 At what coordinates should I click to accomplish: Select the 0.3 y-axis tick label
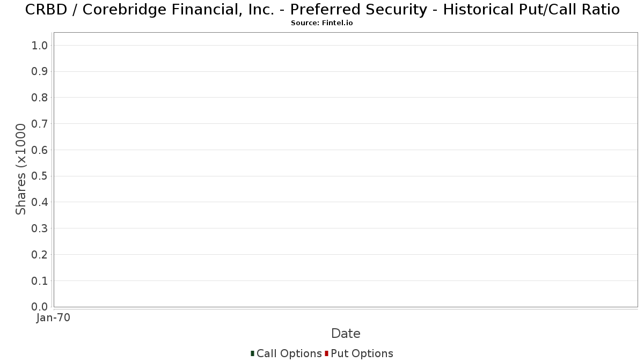click(40, 228)
